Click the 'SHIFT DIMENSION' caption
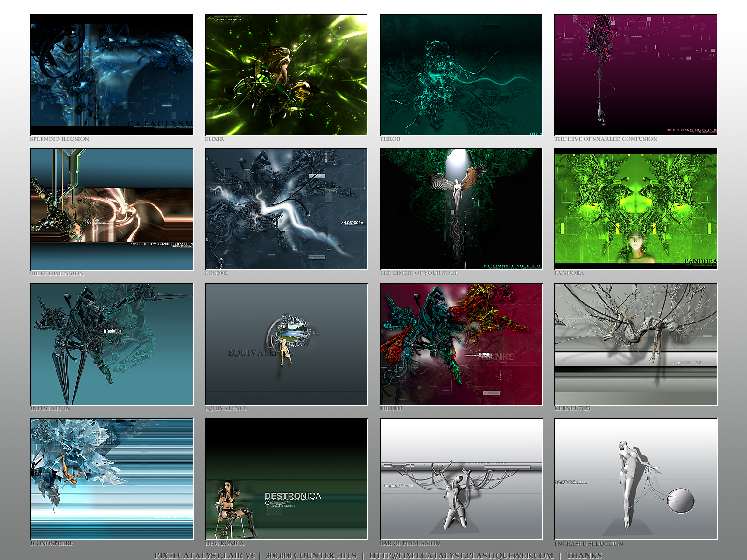This screenshot has height=560, width=747. coord(57,273)
